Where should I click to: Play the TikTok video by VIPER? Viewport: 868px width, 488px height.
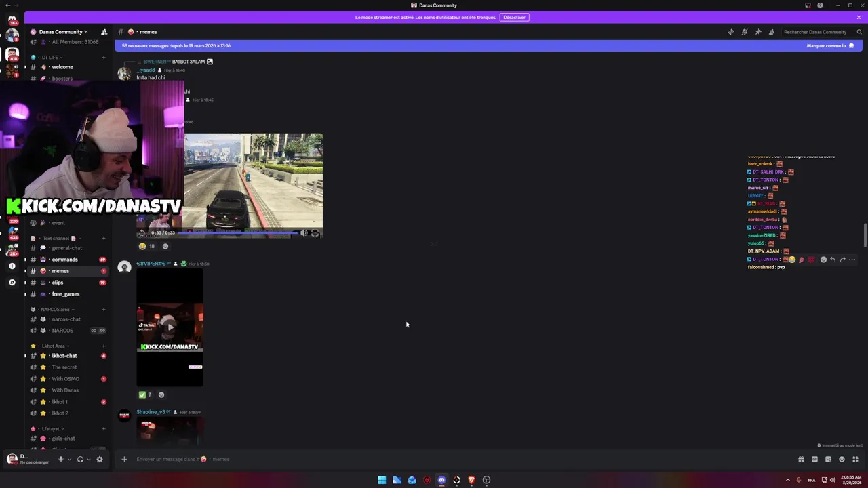click(170, 327)
